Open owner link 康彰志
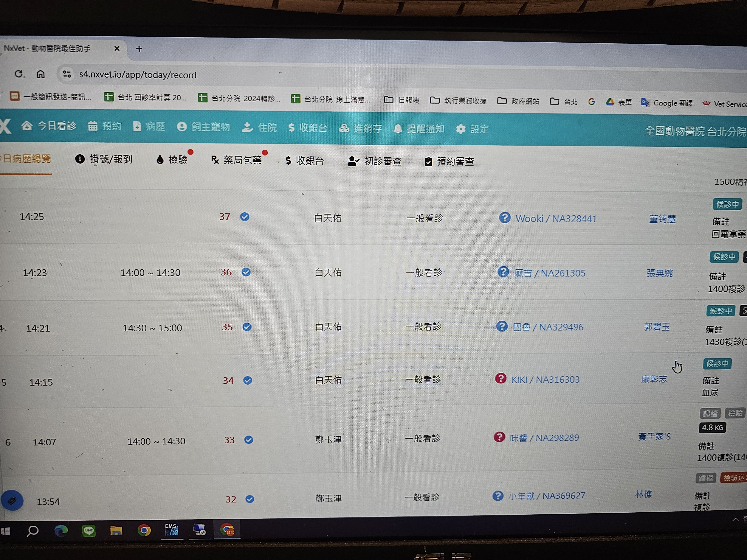Image resolution: width=747 pixels, height=560 pixels. point(654,379)
